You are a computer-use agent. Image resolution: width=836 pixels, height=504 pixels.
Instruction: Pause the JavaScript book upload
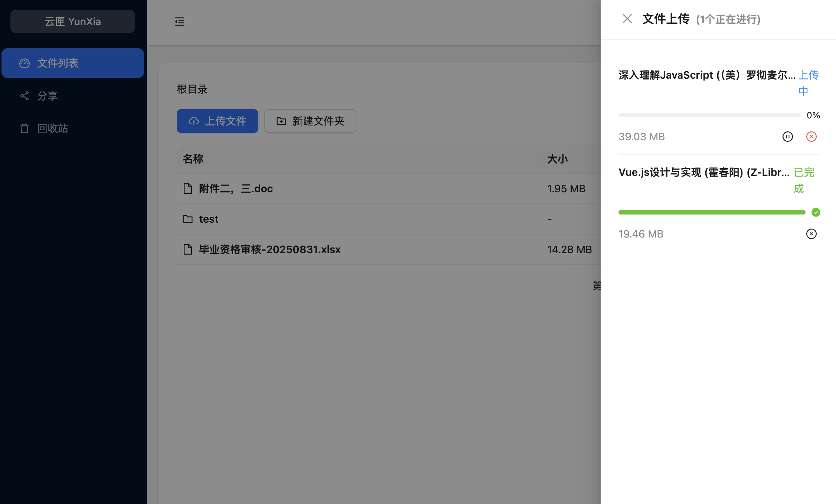[787, 137]
